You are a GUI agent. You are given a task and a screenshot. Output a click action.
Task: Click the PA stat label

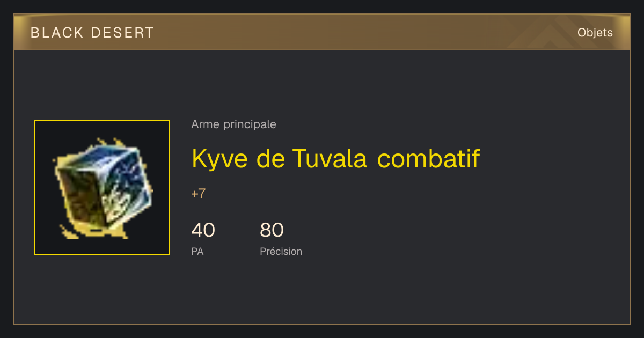(197, 251)
